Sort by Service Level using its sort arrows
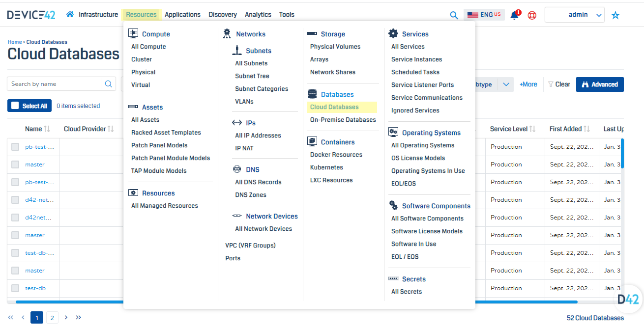The height and width of the screenshot is (328, 644). click(x=532, y=129)
